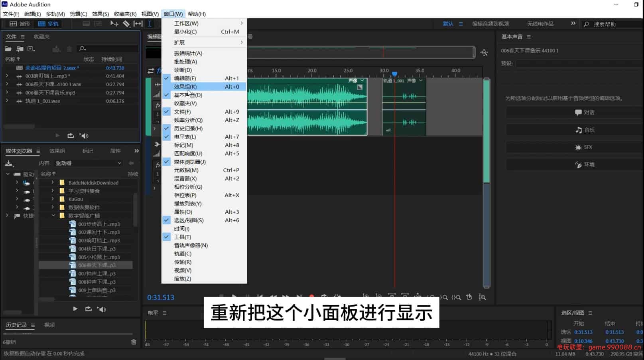Switch to the 效果组 tab
The height and width of the screenshot is (360, 644).
57,151
